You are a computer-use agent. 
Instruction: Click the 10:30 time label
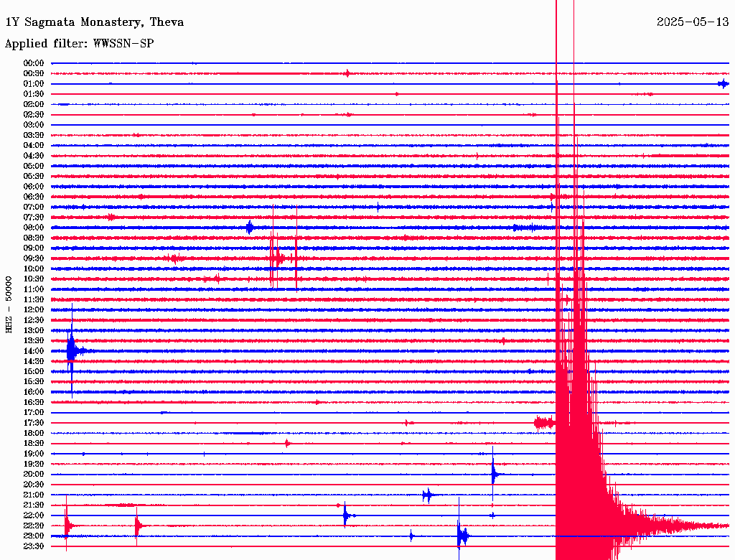click(34, 279)
